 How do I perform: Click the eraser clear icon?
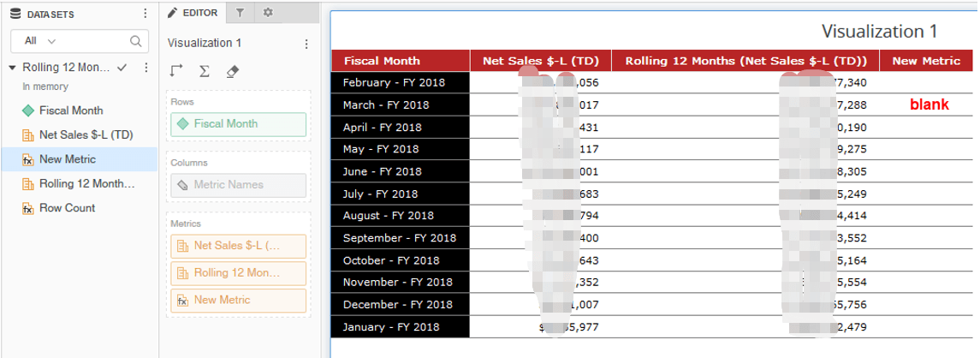point(232,71)
